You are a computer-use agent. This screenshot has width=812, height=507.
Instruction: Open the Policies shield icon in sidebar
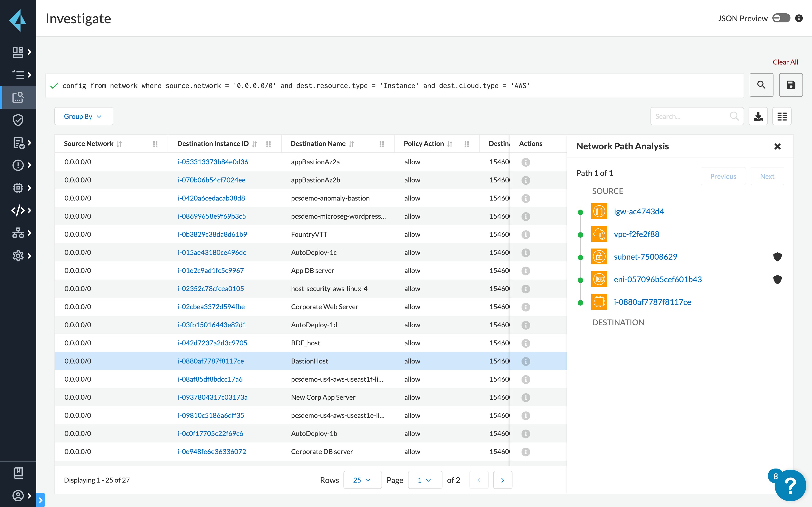coord(18,120)
